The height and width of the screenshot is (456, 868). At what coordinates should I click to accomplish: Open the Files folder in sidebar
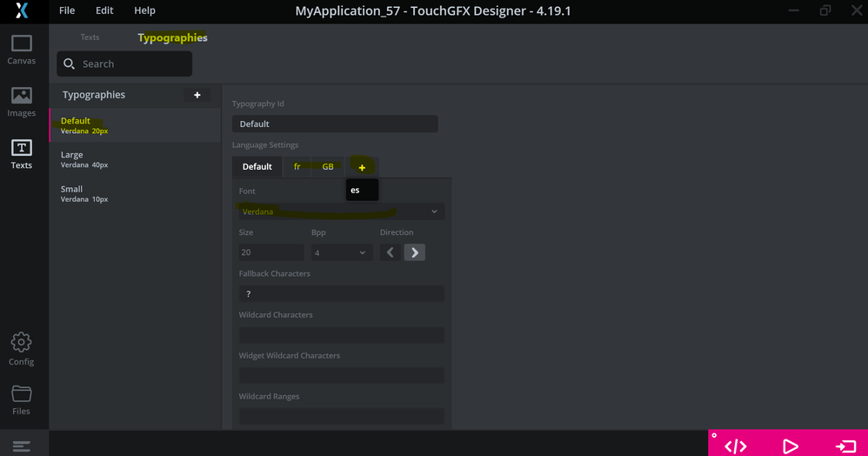[x=21, y=400]
